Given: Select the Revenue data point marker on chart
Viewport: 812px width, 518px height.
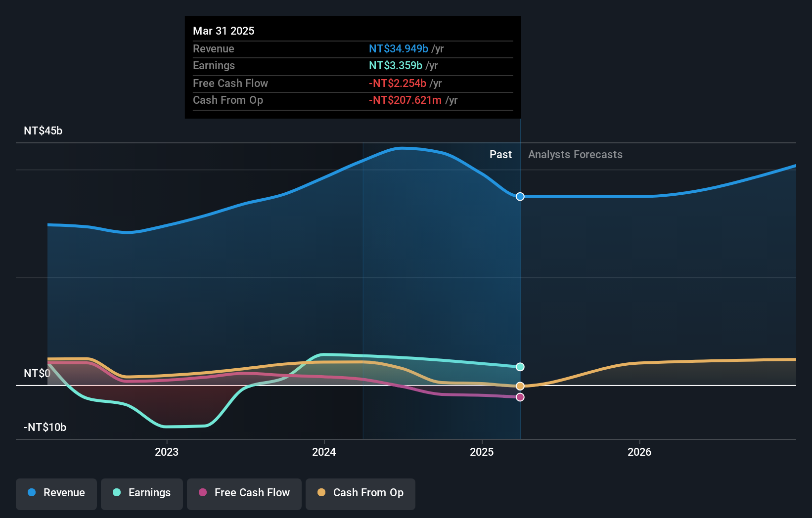Looking at the screenshot, I should [520, 197].
